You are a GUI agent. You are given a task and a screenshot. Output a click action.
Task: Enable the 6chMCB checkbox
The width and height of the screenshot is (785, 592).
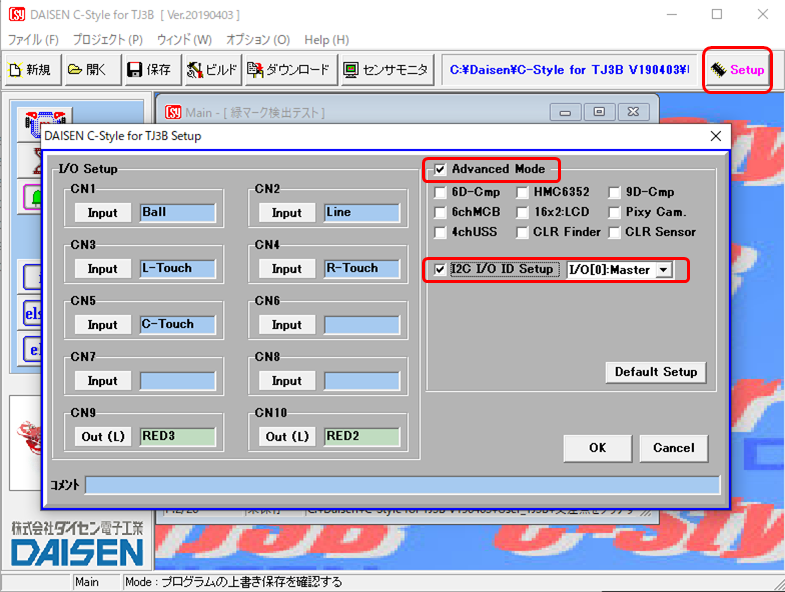440,212
